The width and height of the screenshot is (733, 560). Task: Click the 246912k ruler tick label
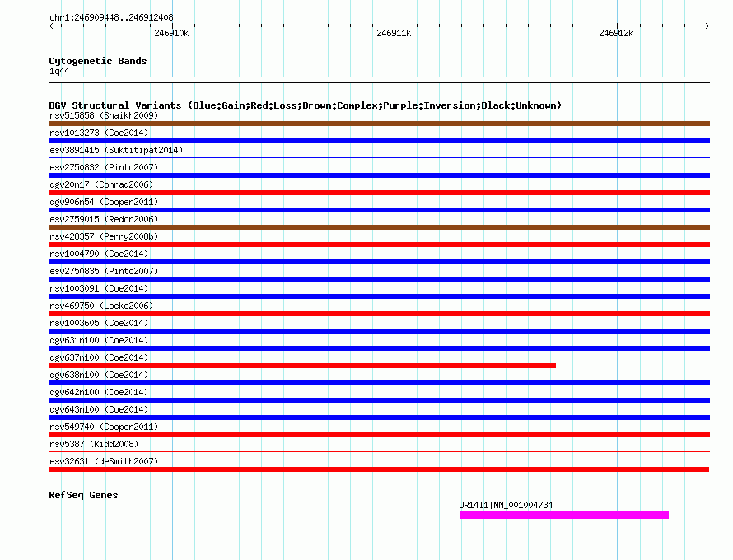click(x=616, y=33)
